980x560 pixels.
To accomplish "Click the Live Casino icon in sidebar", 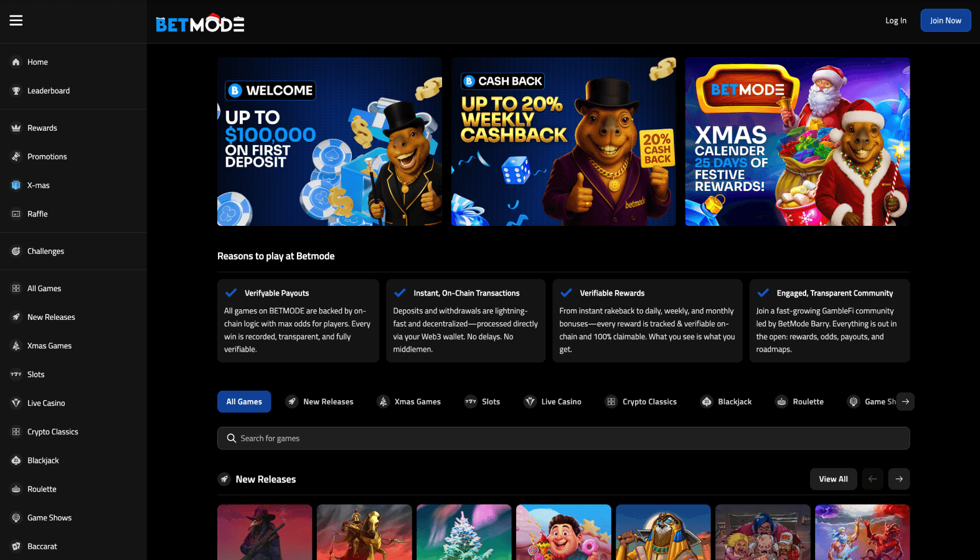I will pos(16,403).
